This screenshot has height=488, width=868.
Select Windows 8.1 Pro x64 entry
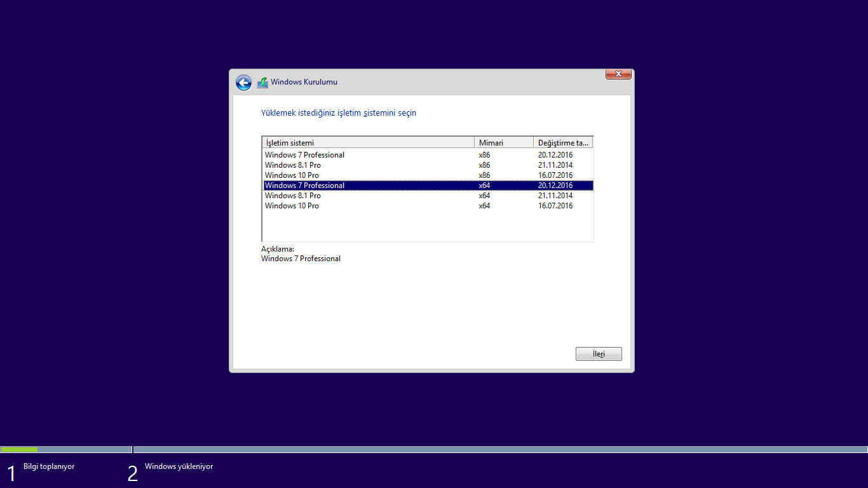[x=293, y=196]
